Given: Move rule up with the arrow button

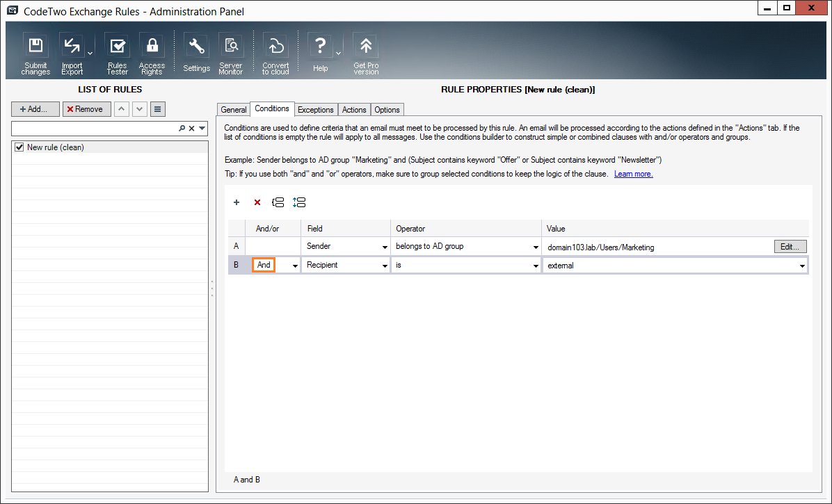Looking at the screenshot, I should [122, 109].
